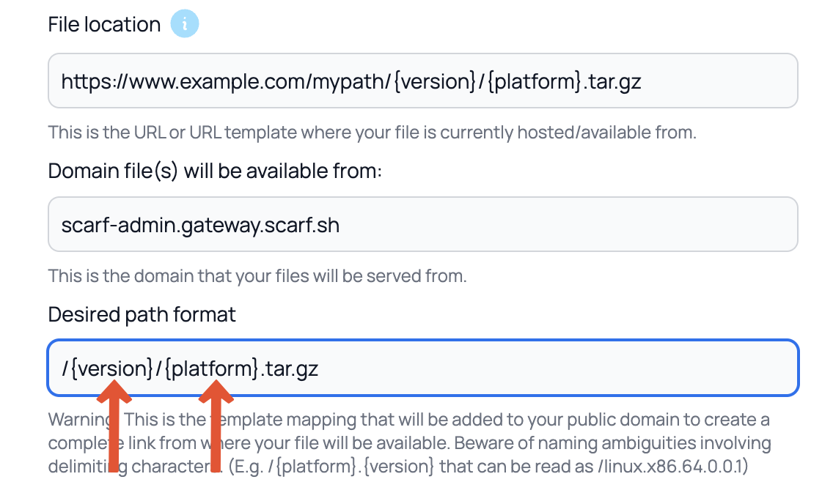Click .tar.gz at end of File location URL
This screenshot has height=504, width=833.
[x=612, y=81]
